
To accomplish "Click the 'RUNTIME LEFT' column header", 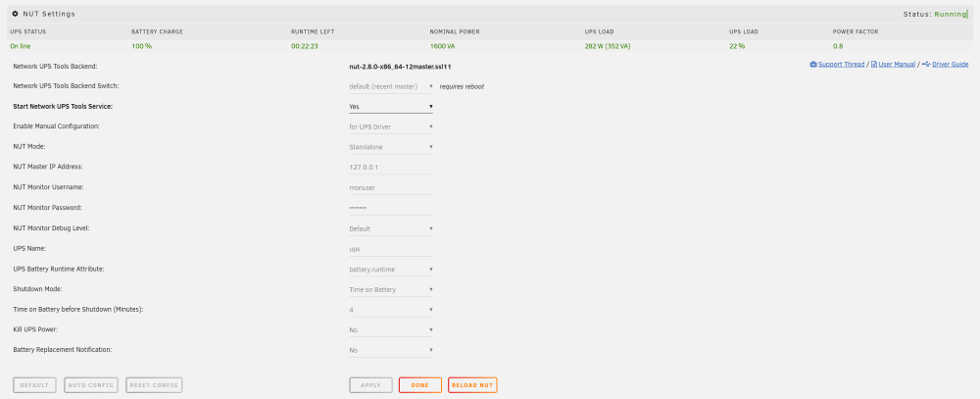I will [313, 31].
